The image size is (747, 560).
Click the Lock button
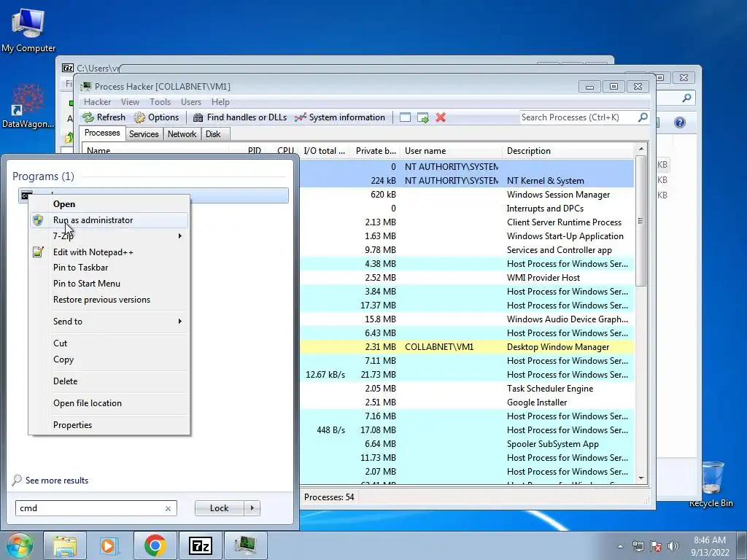point(220,508)
